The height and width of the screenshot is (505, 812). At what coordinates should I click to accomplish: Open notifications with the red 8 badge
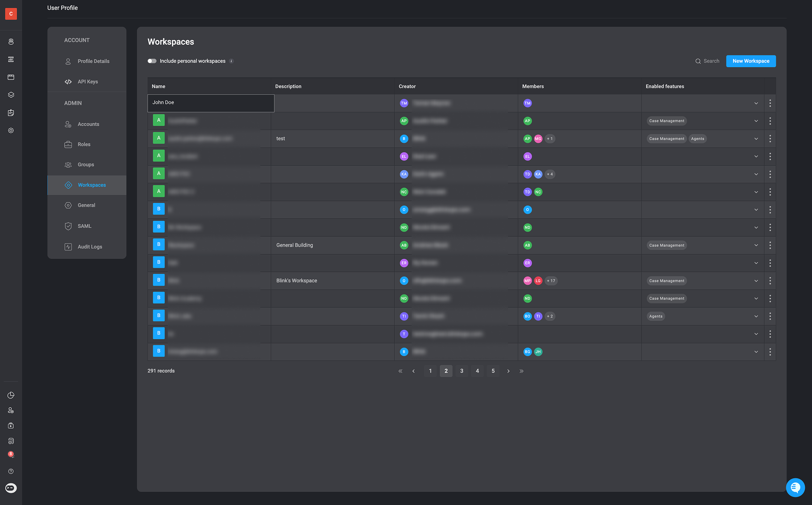coord(11,454)
